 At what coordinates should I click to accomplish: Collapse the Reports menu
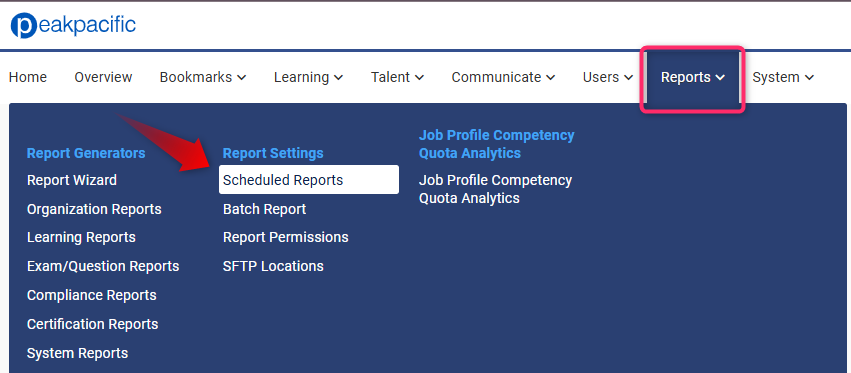click(x=693, y=78)
